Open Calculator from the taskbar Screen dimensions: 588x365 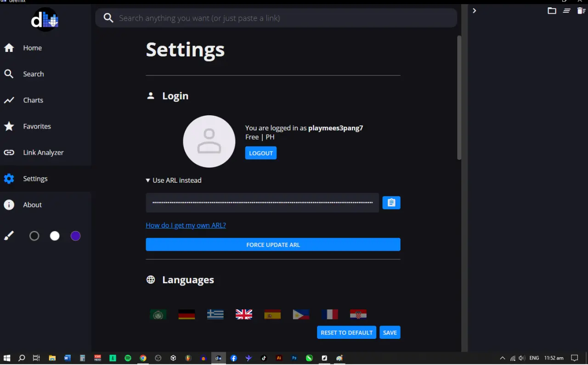83,358
